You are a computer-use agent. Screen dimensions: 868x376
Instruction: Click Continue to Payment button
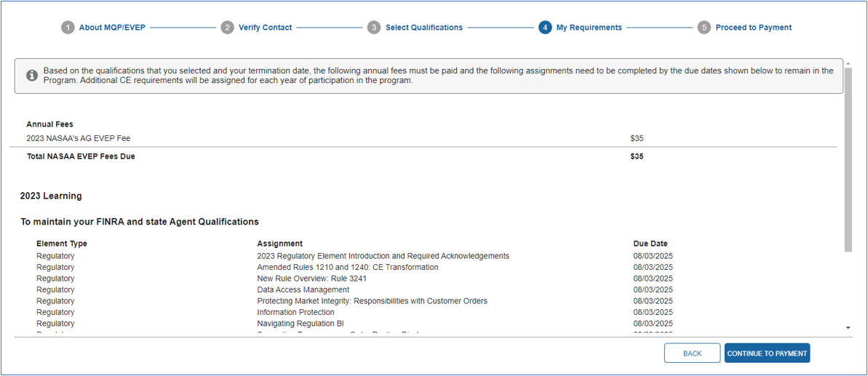tap(767, 353)
